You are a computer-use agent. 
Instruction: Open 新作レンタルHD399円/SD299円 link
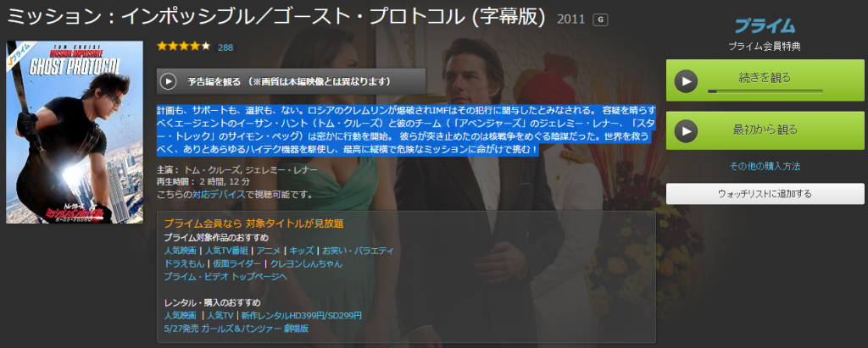(x=301, y=315)
